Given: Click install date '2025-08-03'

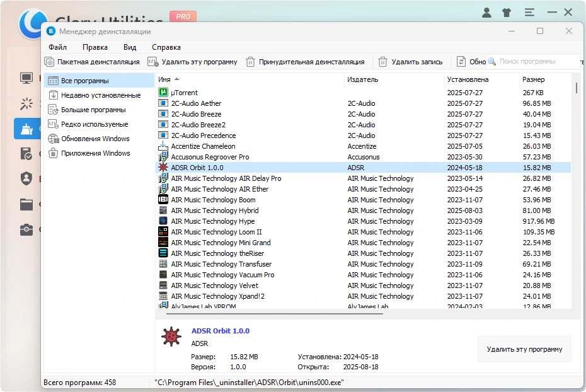Looking at the screenshot, I should point(465,210).
